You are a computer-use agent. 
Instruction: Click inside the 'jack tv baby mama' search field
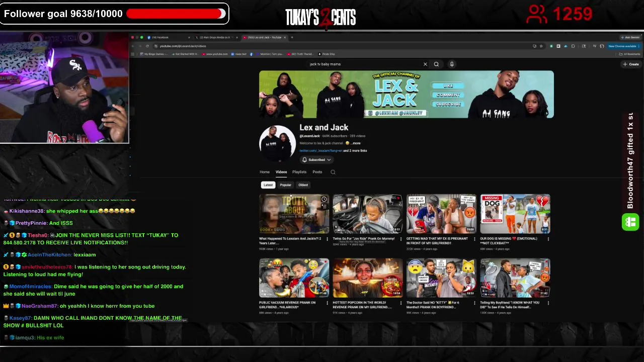(x=365, y=64)
